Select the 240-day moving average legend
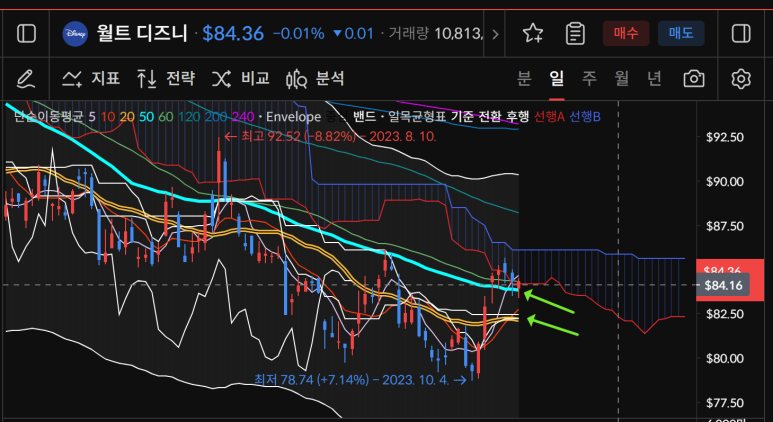The image size is (773, 422). [x=243, y=117]
